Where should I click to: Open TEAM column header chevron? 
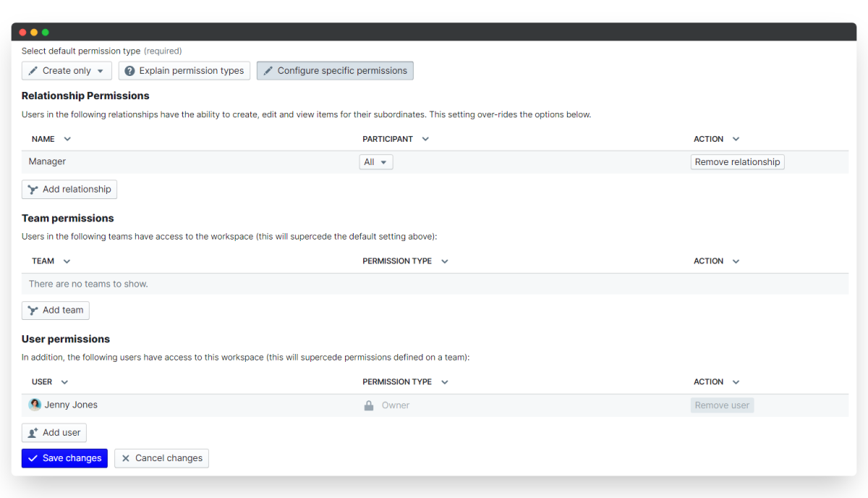(67, 261)
